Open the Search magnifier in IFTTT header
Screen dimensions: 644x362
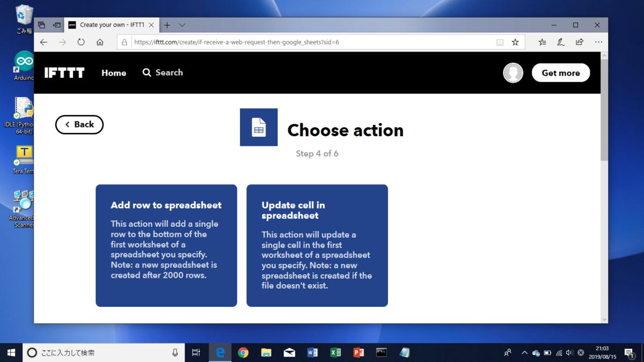click(147, 72)
